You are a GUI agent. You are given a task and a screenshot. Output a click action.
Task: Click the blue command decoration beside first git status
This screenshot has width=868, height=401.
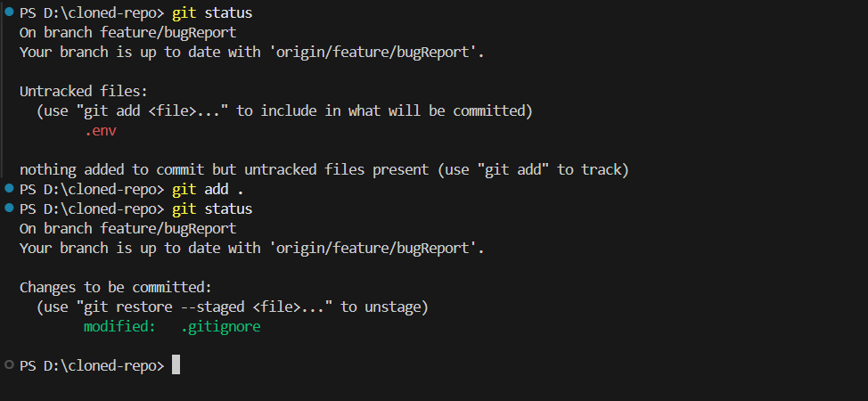coord(9,13)
